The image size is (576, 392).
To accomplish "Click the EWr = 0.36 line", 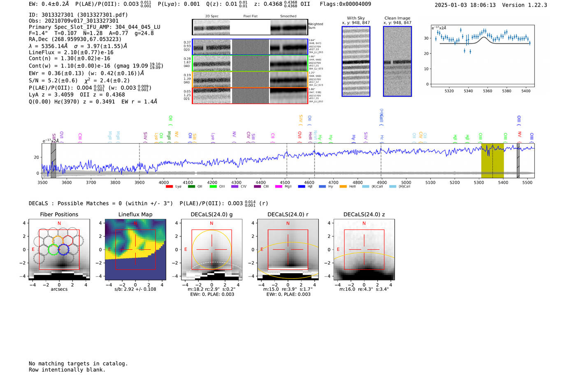I will click(86, 73).
